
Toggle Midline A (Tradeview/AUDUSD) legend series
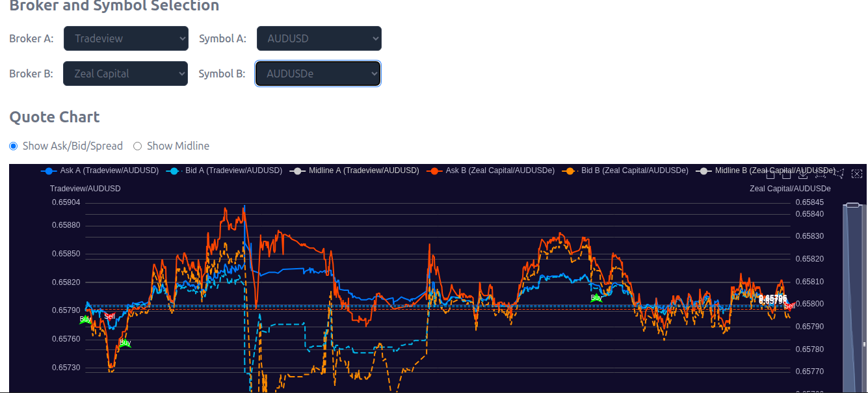[x=355, y=170]
